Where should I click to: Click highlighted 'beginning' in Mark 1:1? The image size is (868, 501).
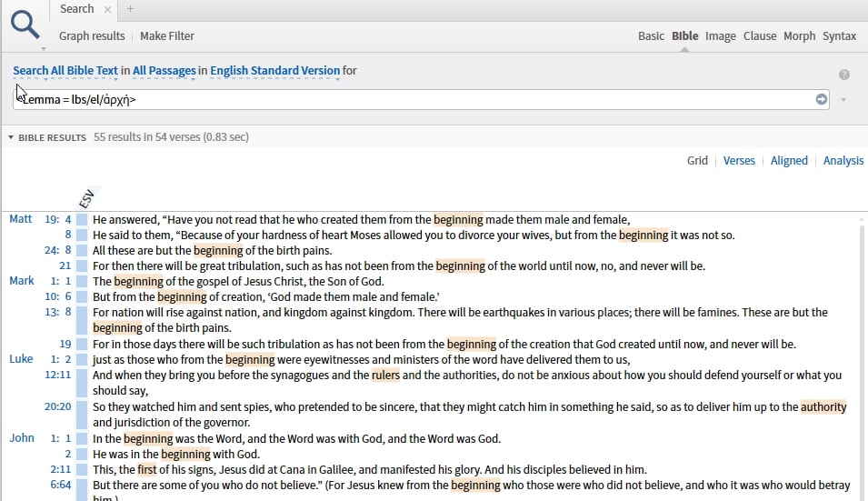(x=138, y=282)
